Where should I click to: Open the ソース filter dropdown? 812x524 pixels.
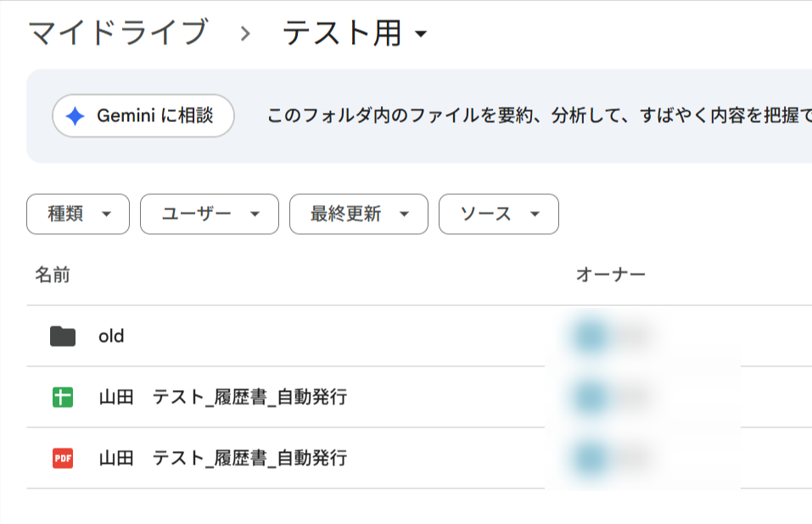pos(499,215)
